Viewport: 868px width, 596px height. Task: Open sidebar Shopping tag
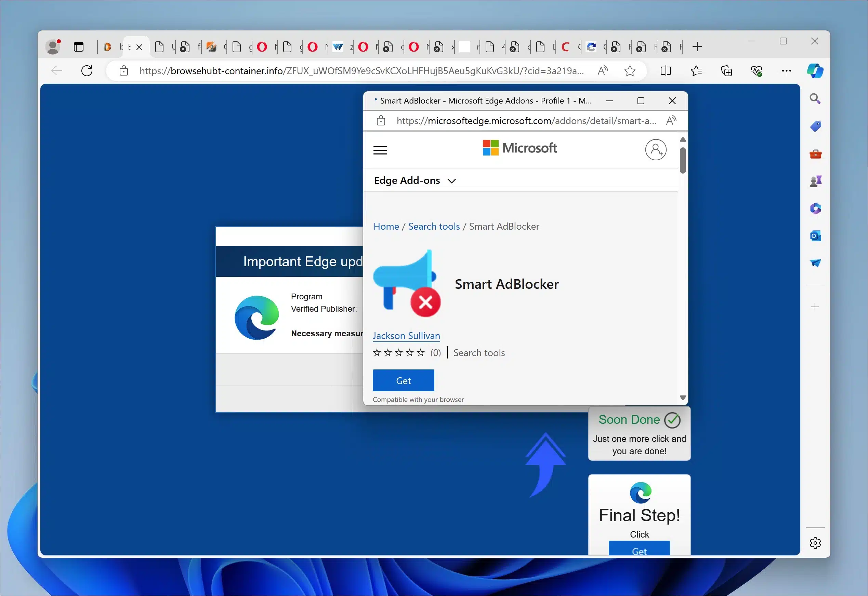[815, 126]
